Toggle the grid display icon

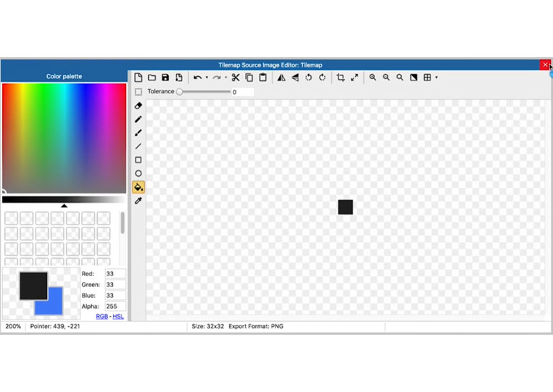[428, 78]
